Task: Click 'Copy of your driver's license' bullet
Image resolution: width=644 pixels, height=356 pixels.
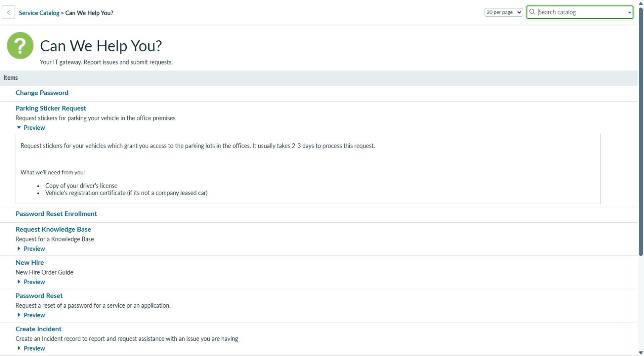Action: 81,185
